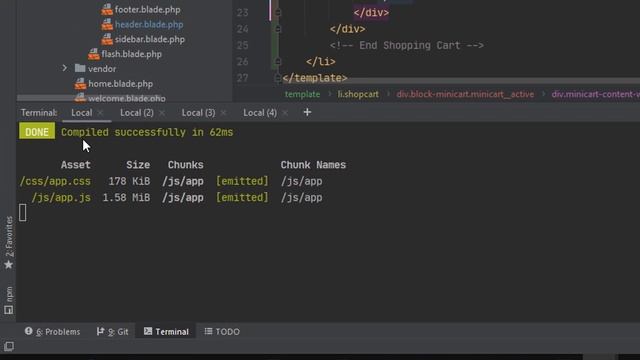The image size is (640, 360).
Task: Click the 178 KiB size value
Action: [x=129, y=181]
